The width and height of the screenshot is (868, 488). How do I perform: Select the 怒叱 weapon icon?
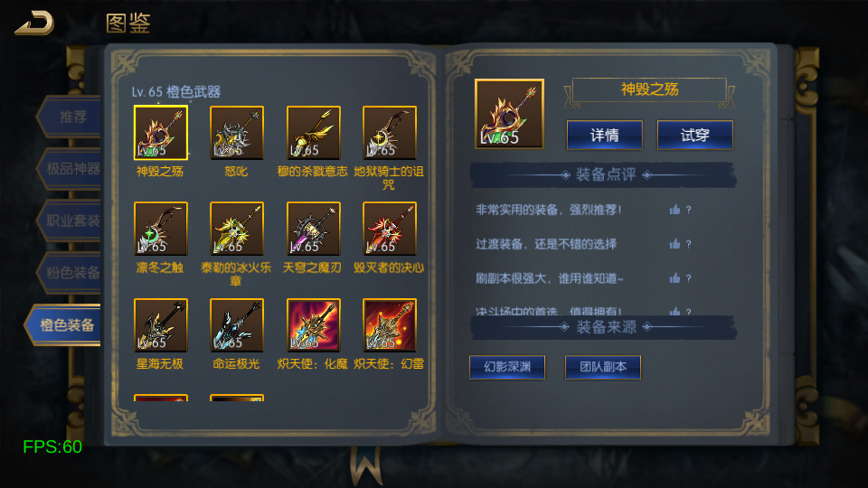click(237, 133)
